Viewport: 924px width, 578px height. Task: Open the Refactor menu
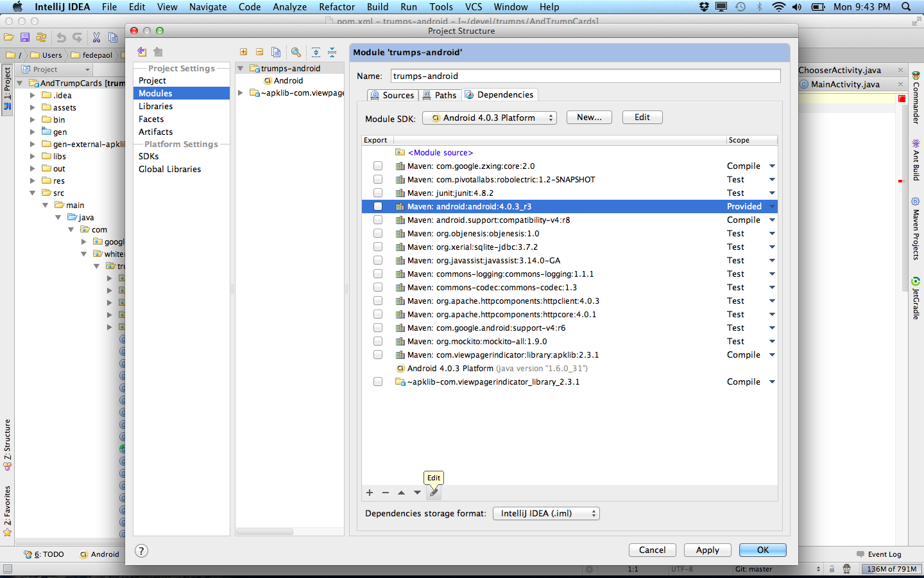[337, 7]
